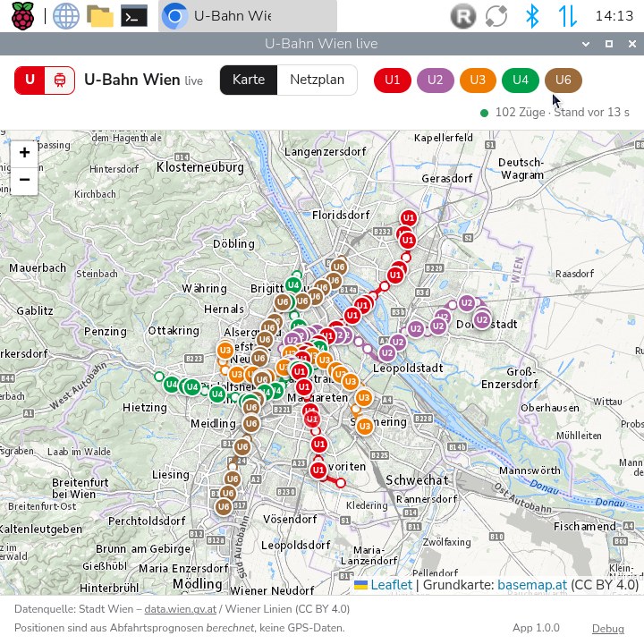Click the RealVNC tray icon
This screenshot has width=644, height=644.
(463, 16)
